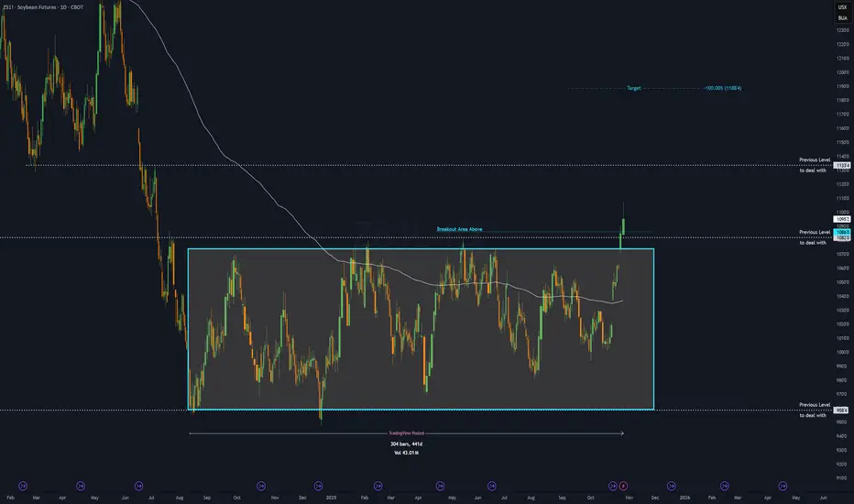Open event marker between Feb and Mar 2024
The image size is (854, 504).
23,486
